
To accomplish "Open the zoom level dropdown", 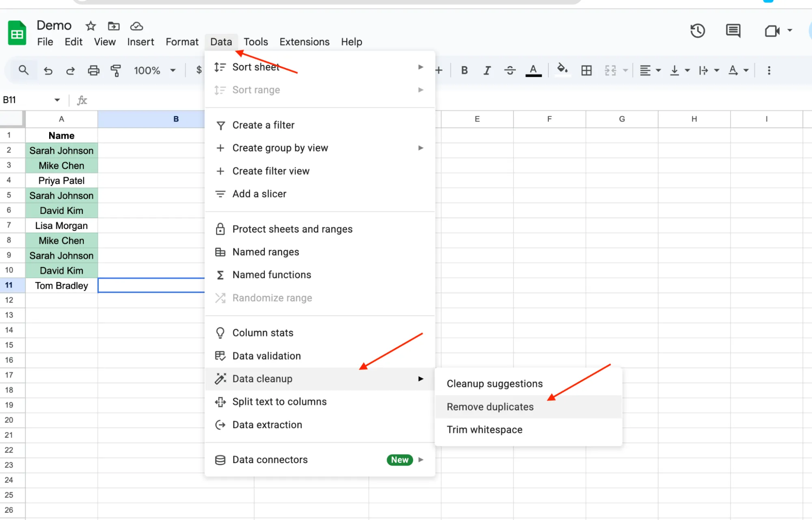I will coord(154,70).
